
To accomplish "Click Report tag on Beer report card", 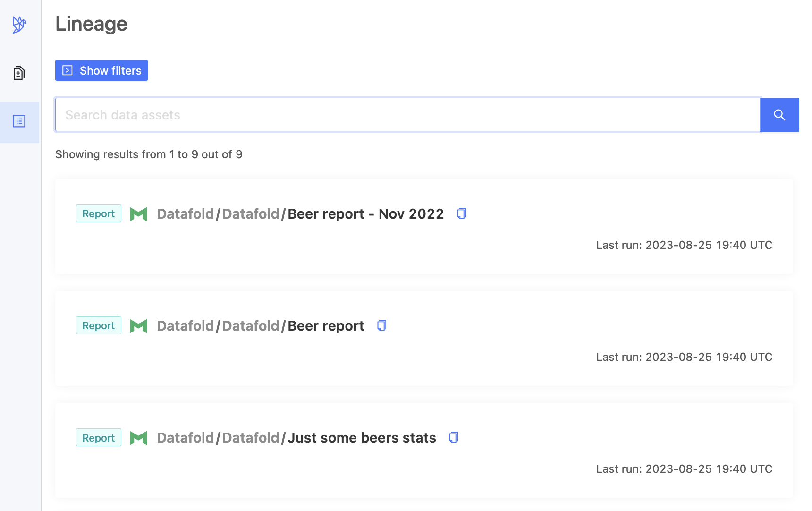I will [99, 325].
